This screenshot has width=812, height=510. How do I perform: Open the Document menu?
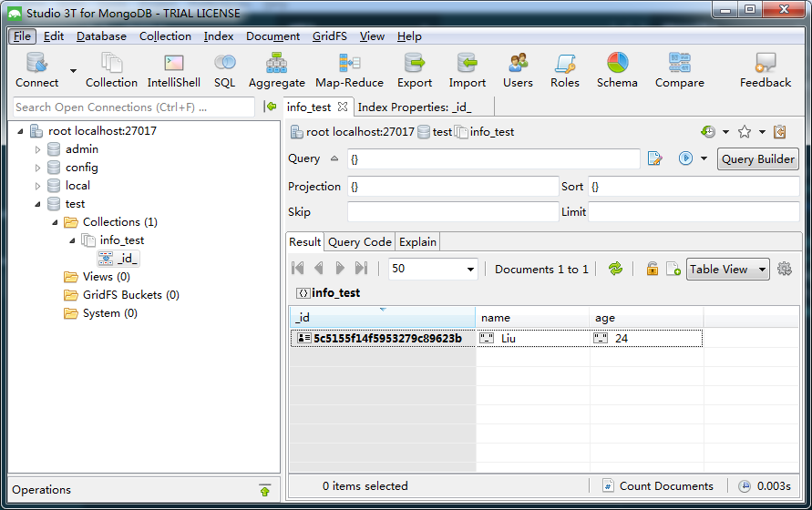[272, 36]
